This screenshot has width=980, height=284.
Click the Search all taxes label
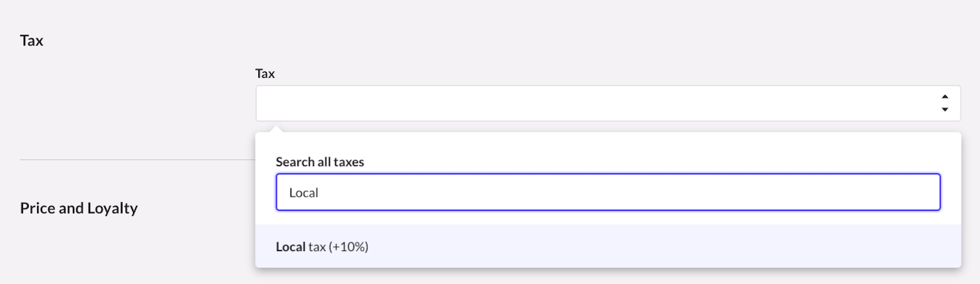320,162
